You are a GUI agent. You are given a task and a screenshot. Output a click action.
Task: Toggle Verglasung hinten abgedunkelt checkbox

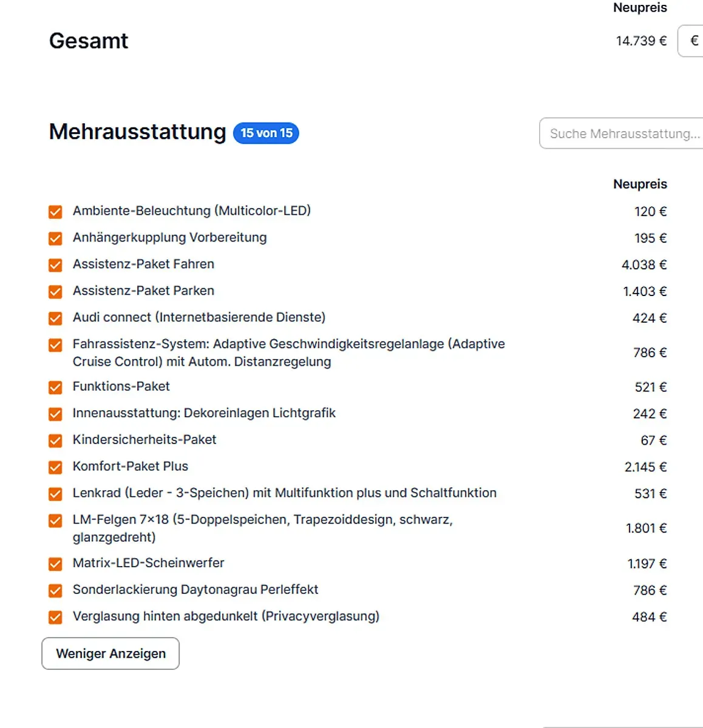55,618
